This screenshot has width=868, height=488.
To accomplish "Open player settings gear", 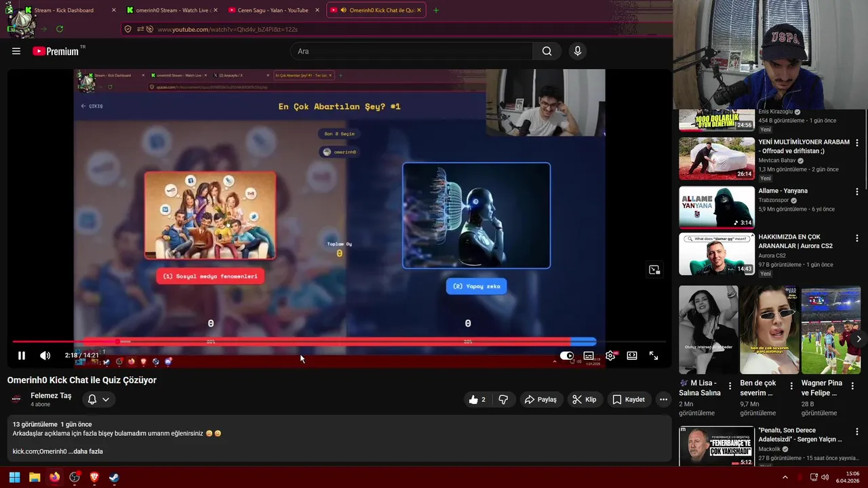I will pyautogui.click(x=610, y=355).
